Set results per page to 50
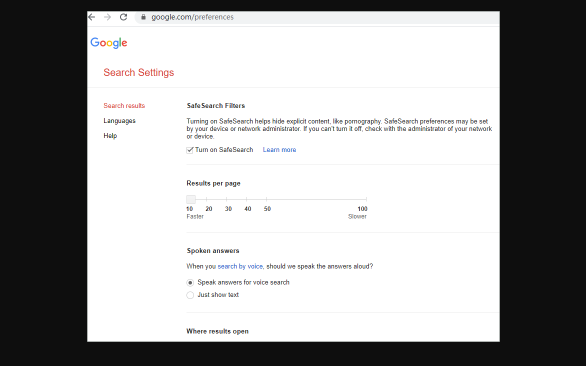The width and height of the screenshot is (586, 366). (267, 209)
